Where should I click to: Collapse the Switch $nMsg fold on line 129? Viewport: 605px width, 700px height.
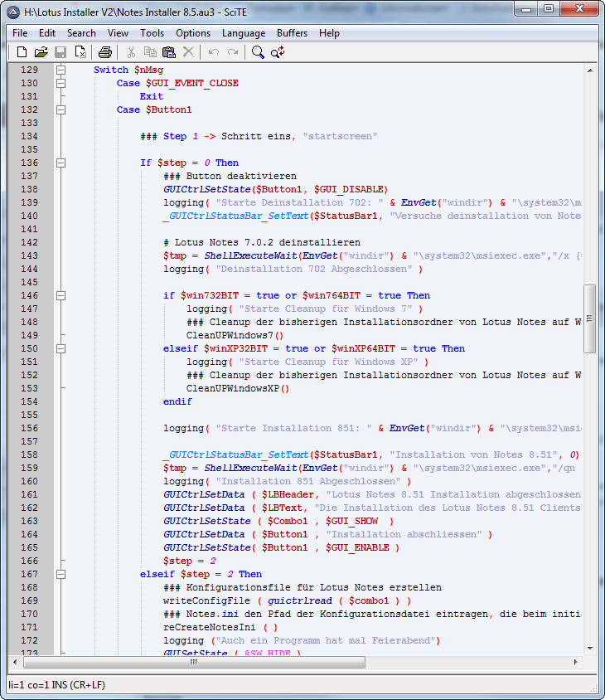click(60, 70)
